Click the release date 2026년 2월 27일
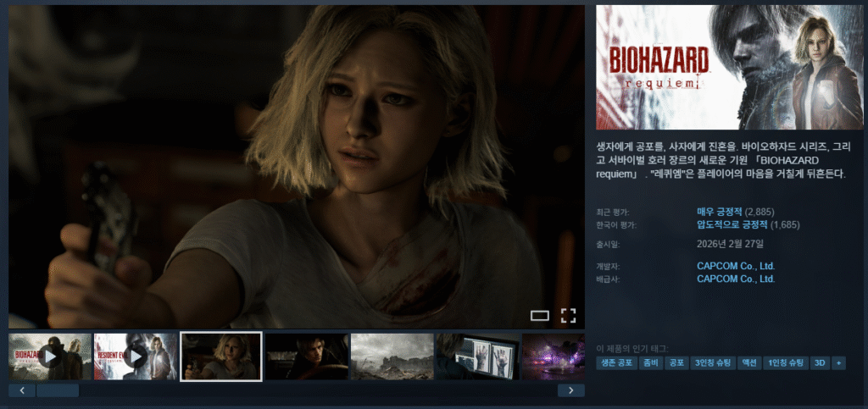Screen dimensions: 868x409 (730, 244)
